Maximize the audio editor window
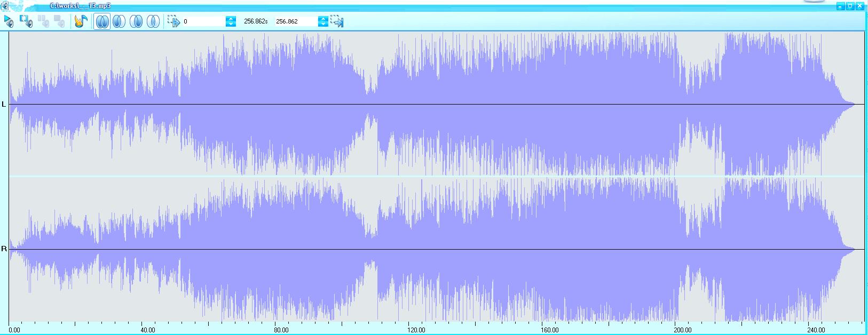This screenshot has height=335, width=868. (850, 6)
